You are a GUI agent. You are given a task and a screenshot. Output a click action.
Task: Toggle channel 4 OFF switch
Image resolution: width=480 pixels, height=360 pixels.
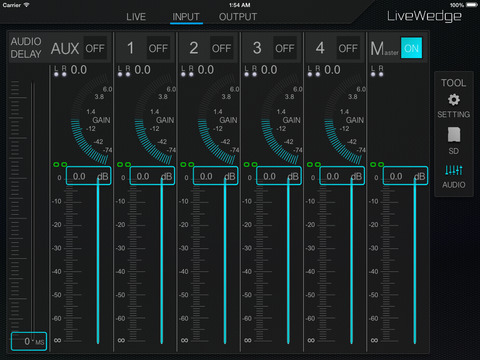pyautogui.click(x=348, y=48)
